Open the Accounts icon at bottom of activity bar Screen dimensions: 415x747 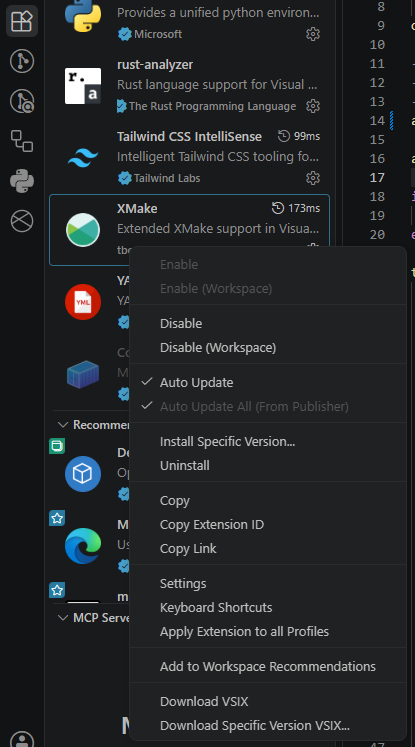click(22, 739)
